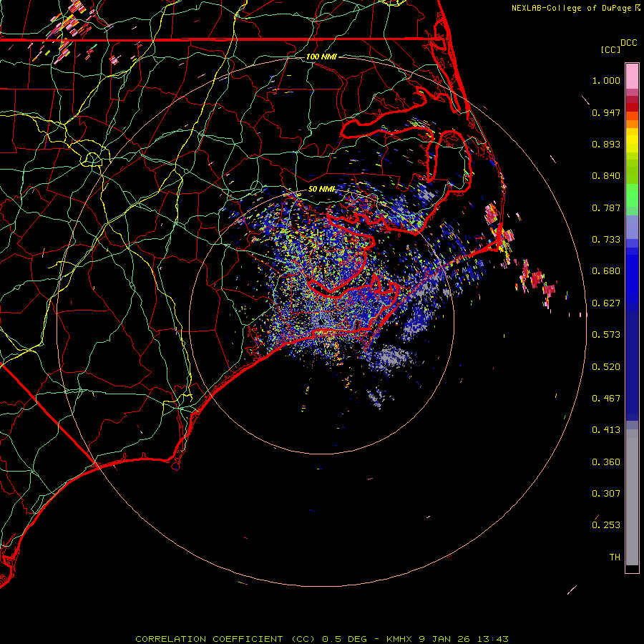Screen dimensions: 644x644
Task: Click the Correlation Coefficient caption at the bottom
Action: tap(322, 638)
